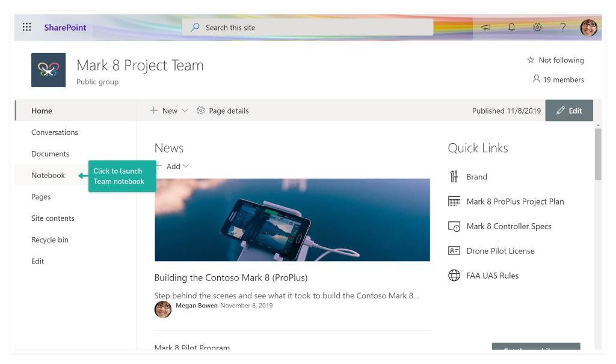Click the search magnifier icon

point(195,28)
